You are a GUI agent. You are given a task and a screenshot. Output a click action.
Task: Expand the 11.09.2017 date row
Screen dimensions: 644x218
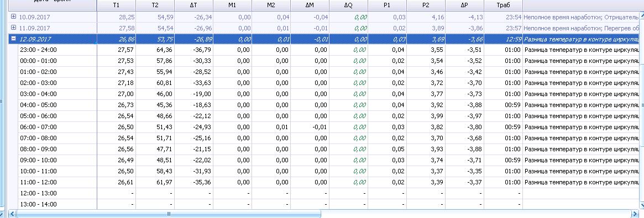point(14,28)
